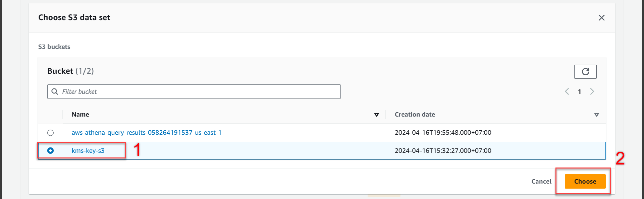Click the Bucket (1/2) header label
Image resolution: width=644 pixels, height=199 pixels.
[71, 71]
